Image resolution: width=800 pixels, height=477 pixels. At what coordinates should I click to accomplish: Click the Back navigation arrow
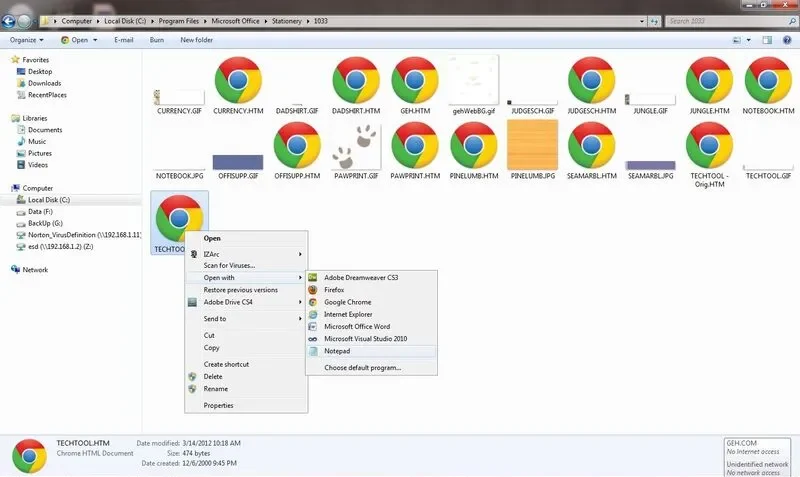[x=8, y=21]
